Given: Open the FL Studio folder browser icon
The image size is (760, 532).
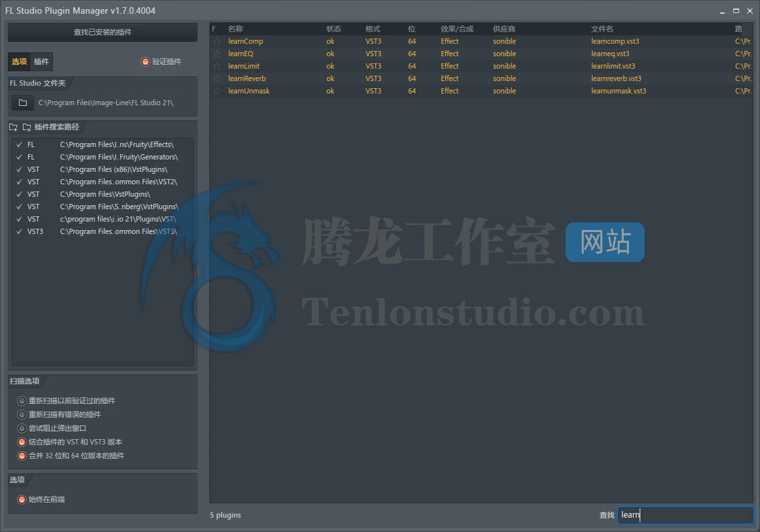Looking at the screenshot, I should [23, 103].
